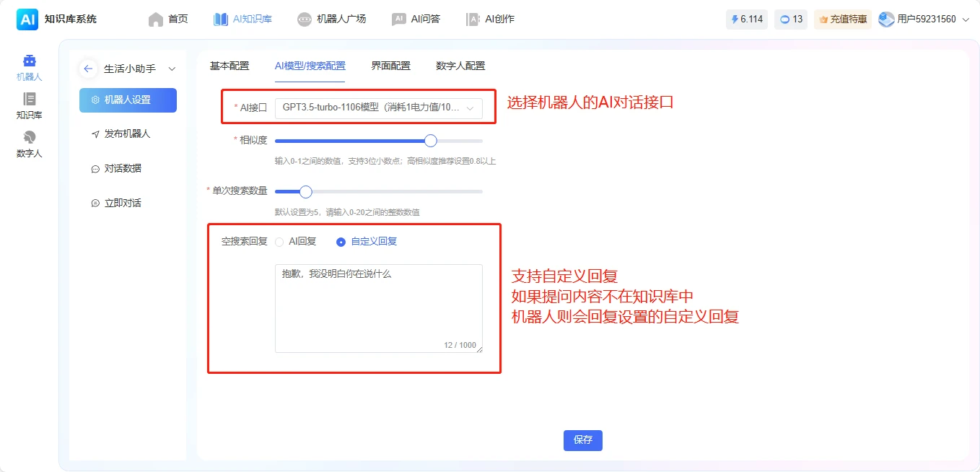Adjust the 相似度 similarity slider handle

(430, 141)
